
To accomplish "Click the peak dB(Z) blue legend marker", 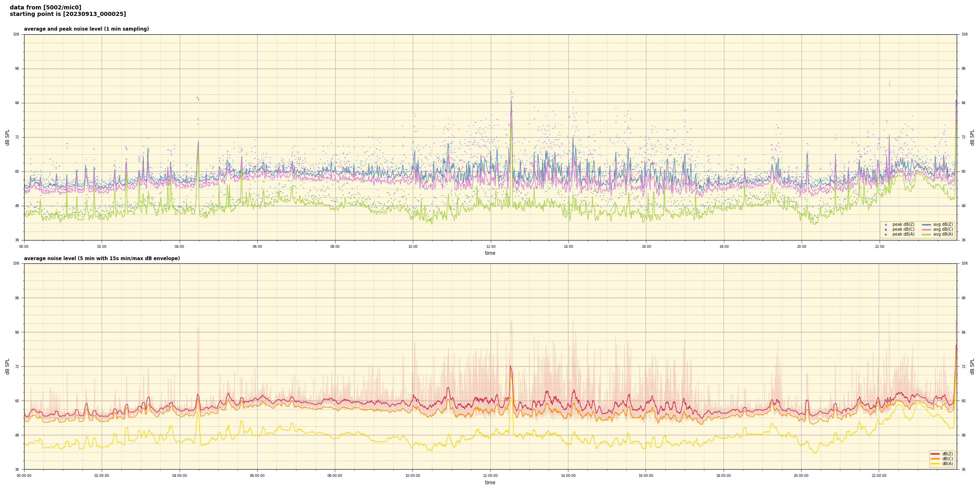I will click(886, 225).
